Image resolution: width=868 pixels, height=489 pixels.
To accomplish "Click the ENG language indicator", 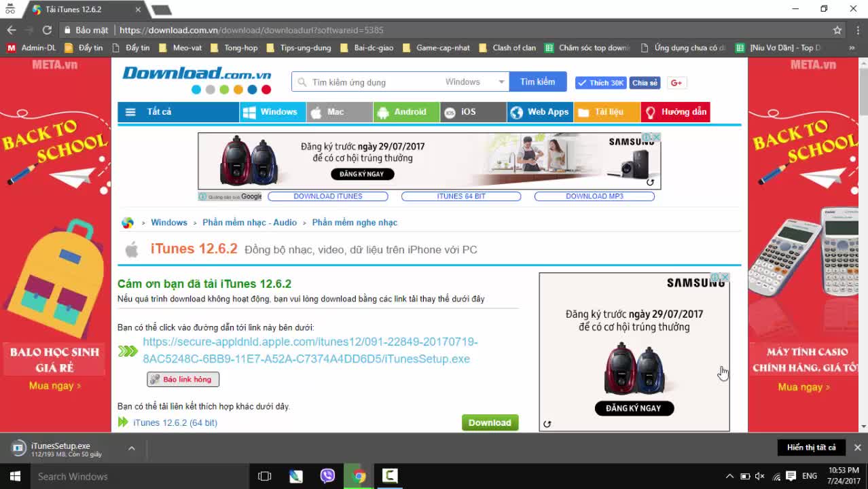I will [x=810, y=476].
